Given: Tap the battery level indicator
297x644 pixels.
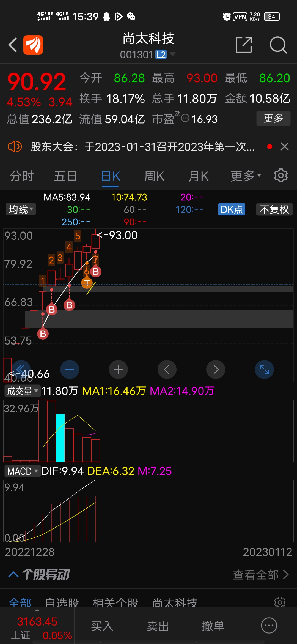Looking at the screenshot, I should coord(272,17).
